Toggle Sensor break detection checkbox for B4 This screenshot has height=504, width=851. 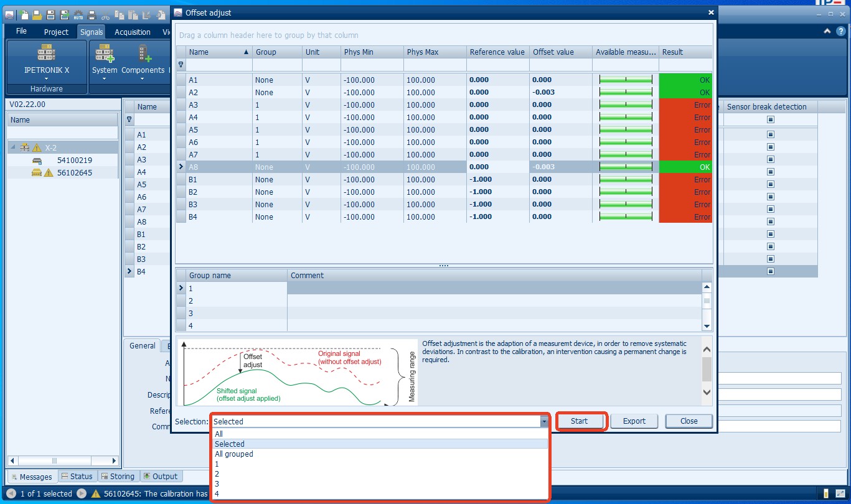point(770,271)
